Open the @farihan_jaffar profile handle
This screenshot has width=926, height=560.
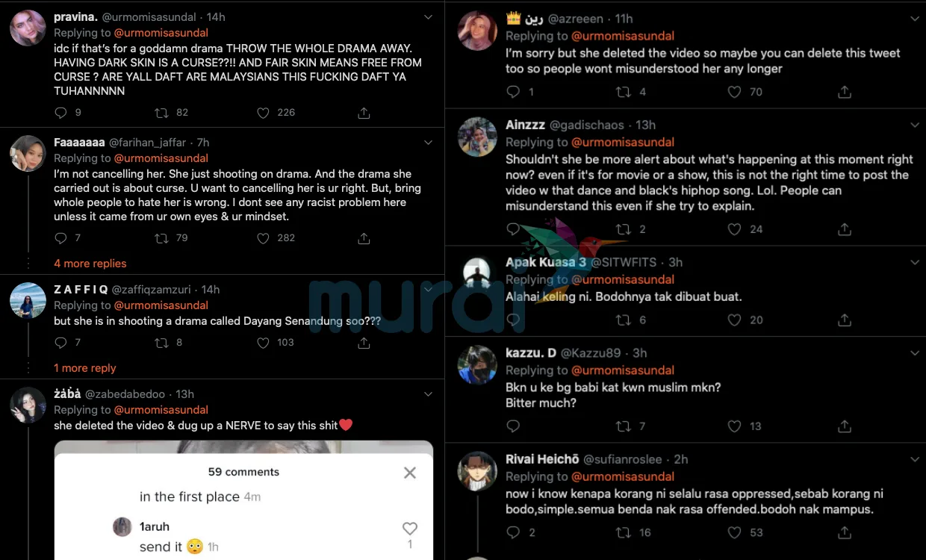[x=148, y=143]
